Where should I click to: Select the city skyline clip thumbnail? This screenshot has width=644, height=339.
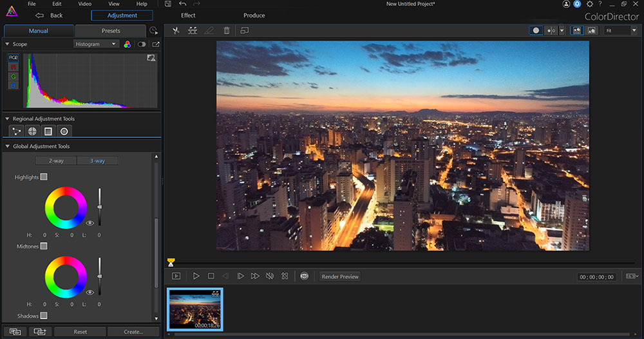pyautogui.click(x=195, y=309)
